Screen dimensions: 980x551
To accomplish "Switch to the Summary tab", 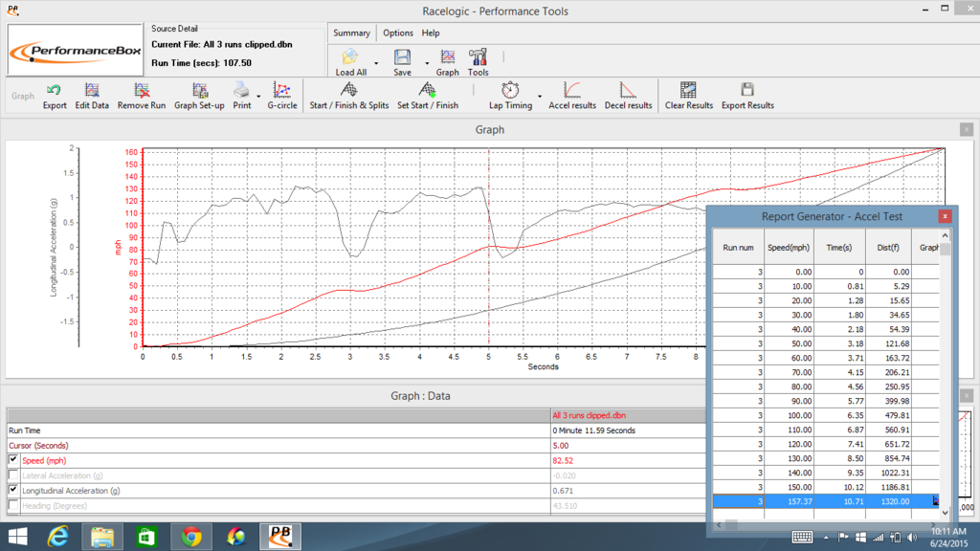I will coord(351,33).
